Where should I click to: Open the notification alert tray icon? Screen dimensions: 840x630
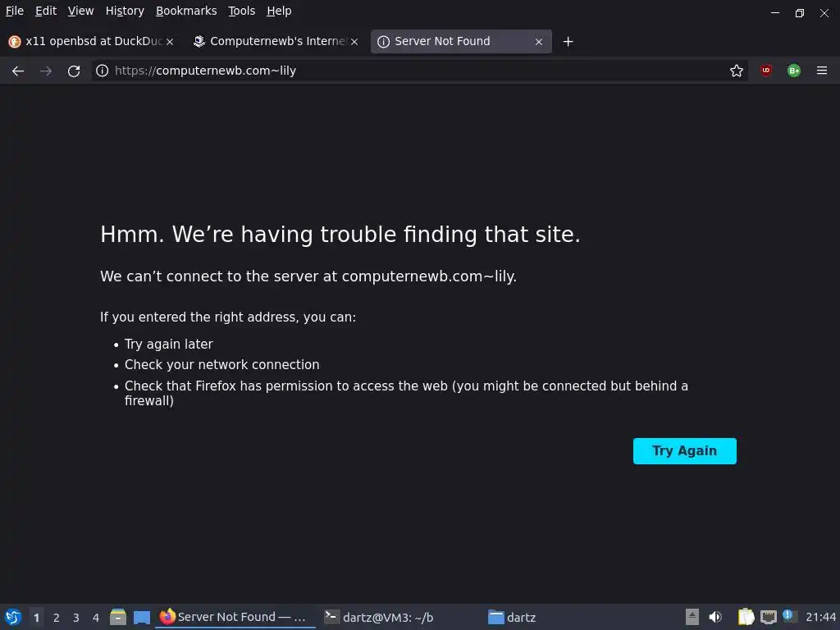pos(790,616)
